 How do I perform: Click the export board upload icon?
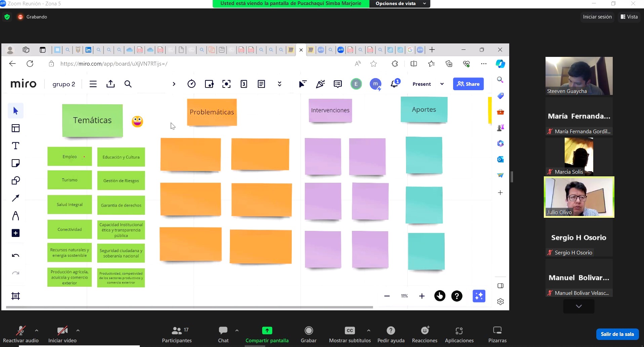(x=111, y=84)
